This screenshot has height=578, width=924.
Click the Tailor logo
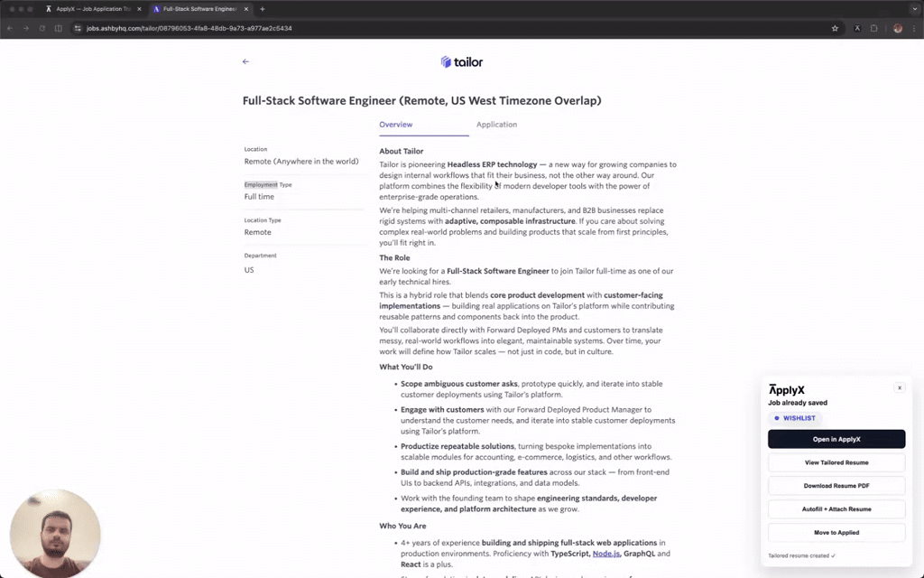461,62
